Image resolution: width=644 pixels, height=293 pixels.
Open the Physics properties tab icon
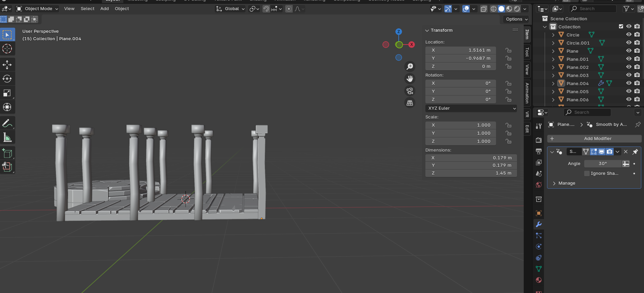539,246
